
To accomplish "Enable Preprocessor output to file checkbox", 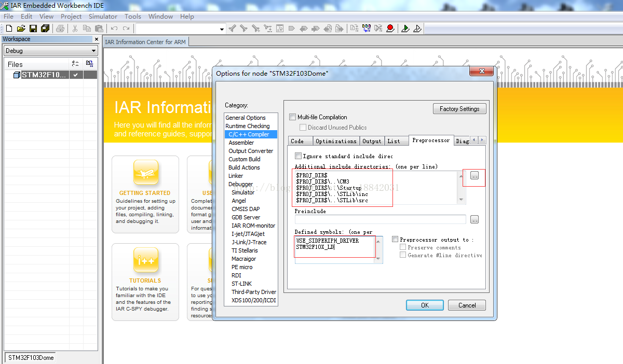I will (x=395, y=240).
